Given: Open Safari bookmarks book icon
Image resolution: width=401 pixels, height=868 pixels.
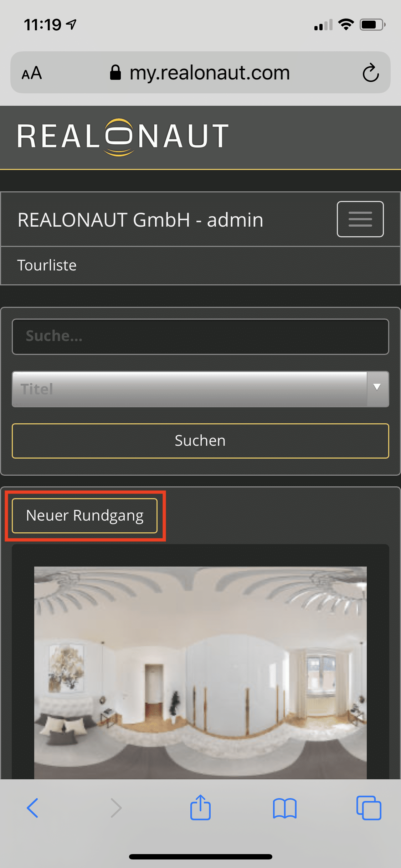Looking at the screenshot, I should pos(284,808).
